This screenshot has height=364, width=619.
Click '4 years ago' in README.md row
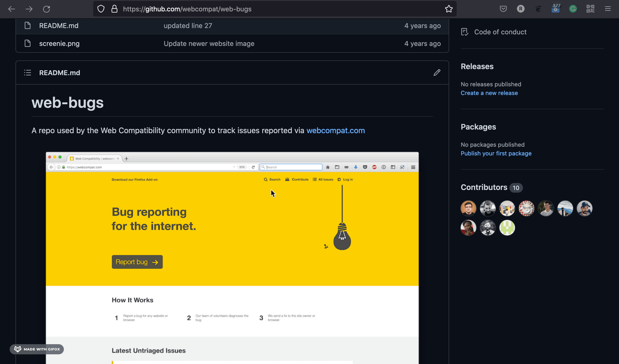click(422, 26)
